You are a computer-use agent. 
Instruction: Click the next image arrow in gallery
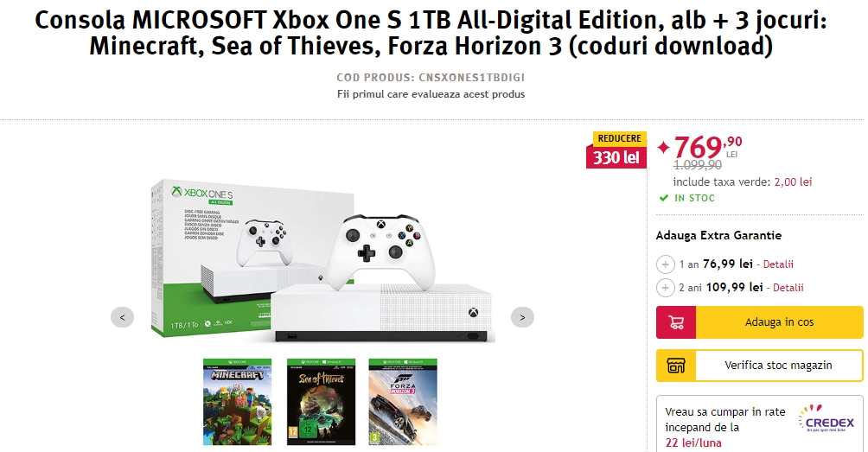coord(522,317)
